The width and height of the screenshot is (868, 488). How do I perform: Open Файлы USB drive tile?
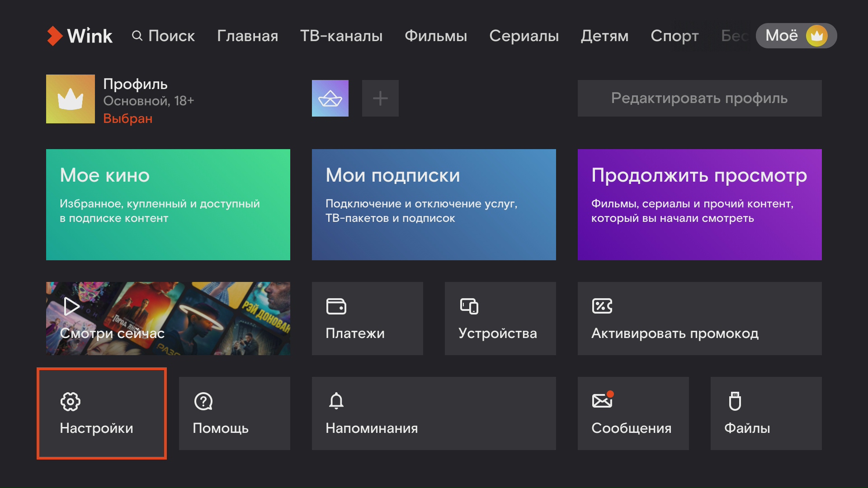click(x=766, y=413)
